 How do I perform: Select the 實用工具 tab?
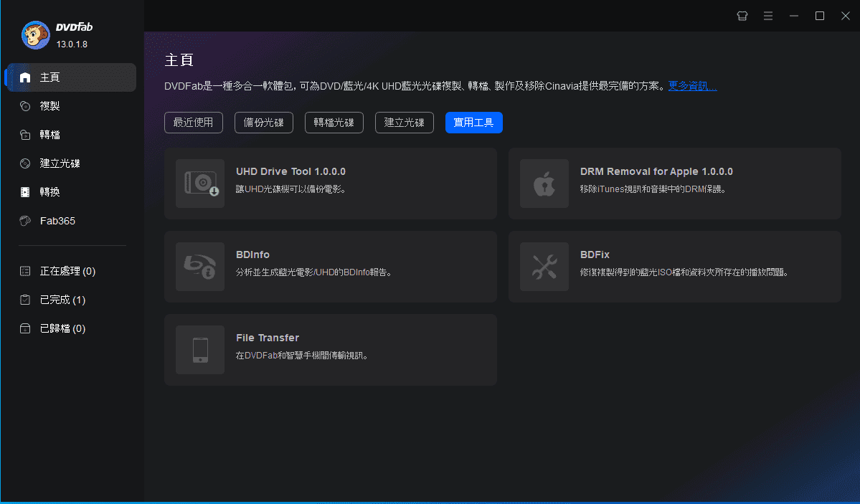point(474,123)
